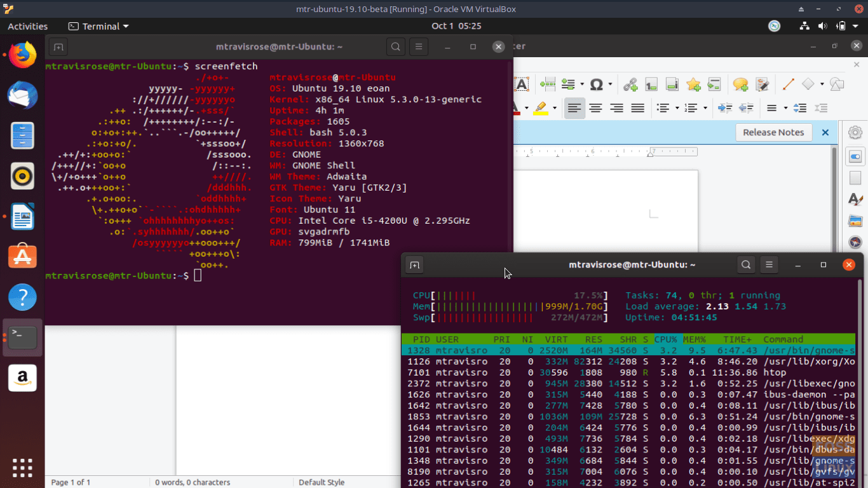Screen dimensions: 868x488
Task: Click Default Style in Writer status bar
Action: coord(322,482)
